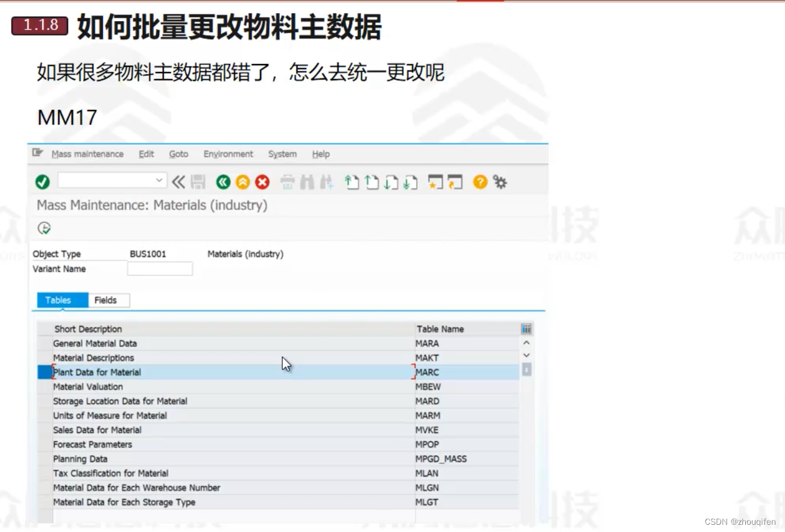The image size is (785, 532).
Task: Click the 'Material Valuation' cell
Action: point(233,387)
